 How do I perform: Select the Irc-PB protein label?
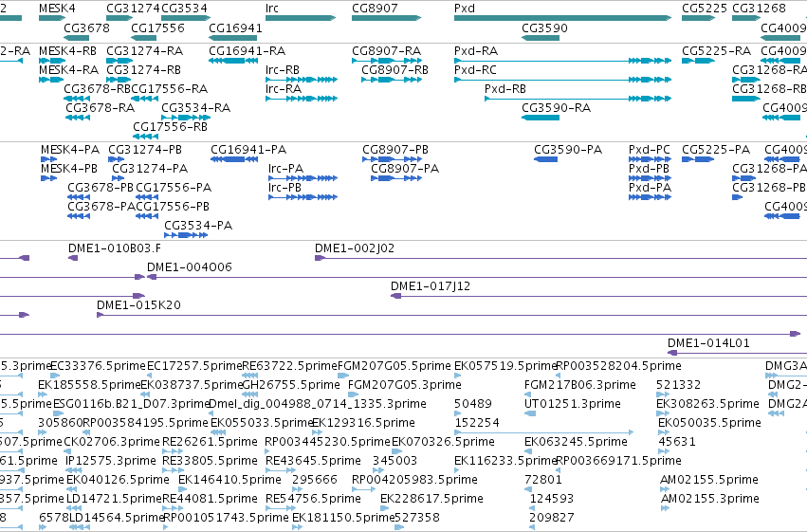tap(285, 188)
